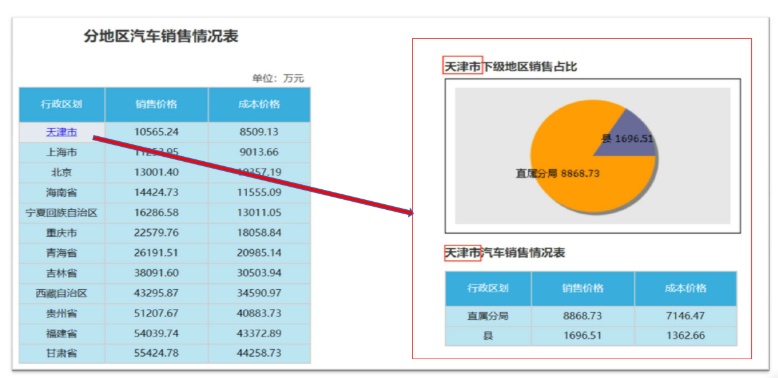This screenshot has width=778, height=378.
Task: Select the 宁夏回族自治区 row label
Action: 62,213
